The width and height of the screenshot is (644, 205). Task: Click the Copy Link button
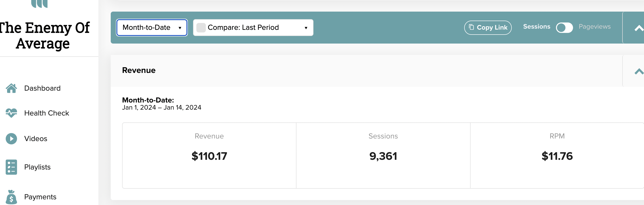488,27
